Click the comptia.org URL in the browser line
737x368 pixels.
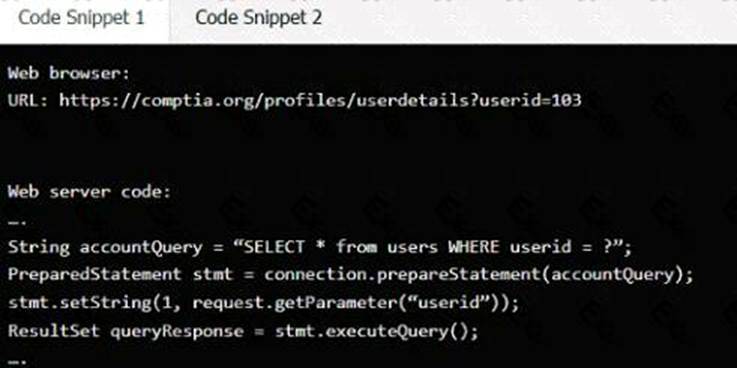320,100
